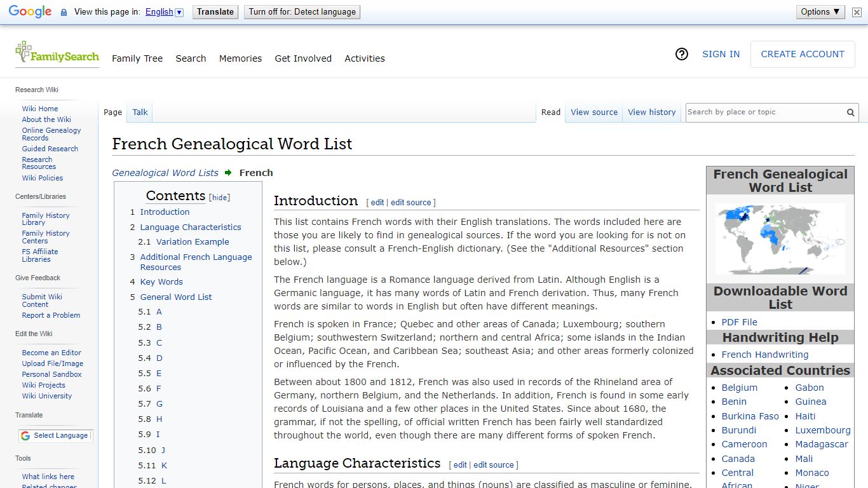Click the lock icon in translate bar
This screenshot has width=868, height=488.
click(64, 12)
